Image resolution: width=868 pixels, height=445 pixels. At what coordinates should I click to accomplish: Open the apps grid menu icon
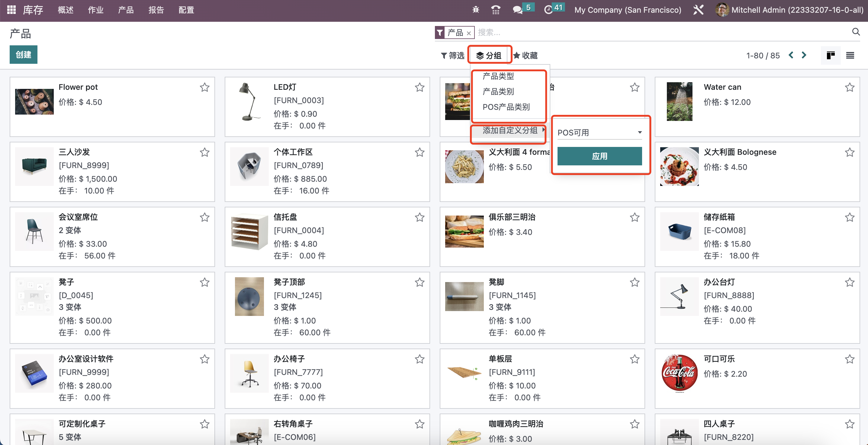[x=11, y=10]
